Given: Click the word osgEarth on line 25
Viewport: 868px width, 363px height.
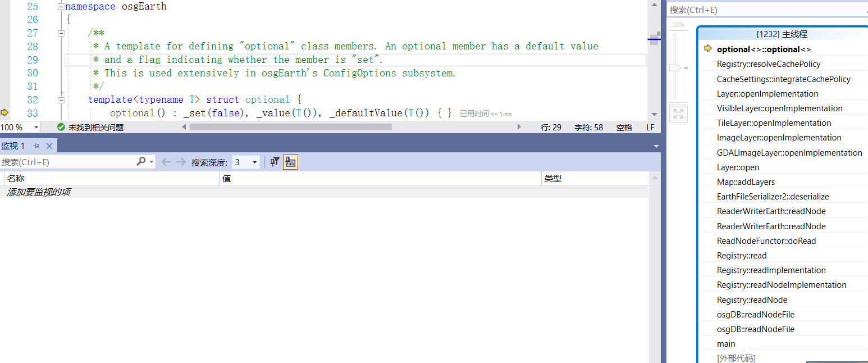Looking at the screenshot, I should coord(144,7).
